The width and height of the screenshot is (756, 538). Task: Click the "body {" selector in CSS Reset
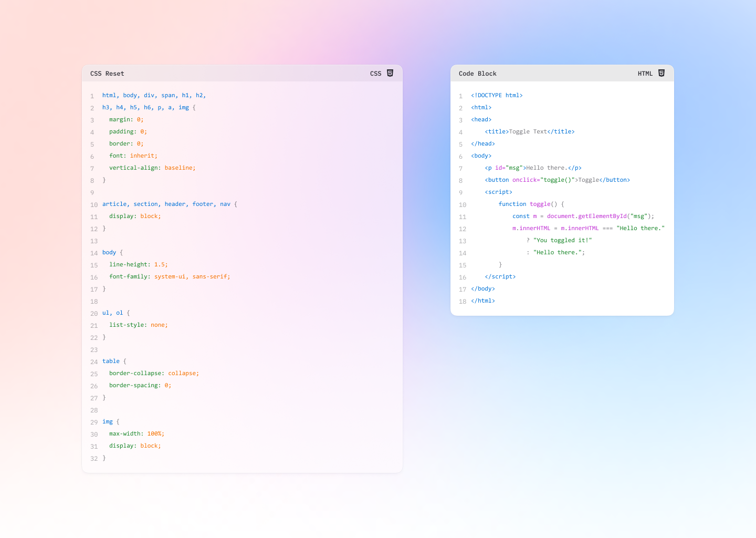tap(112, 253)
